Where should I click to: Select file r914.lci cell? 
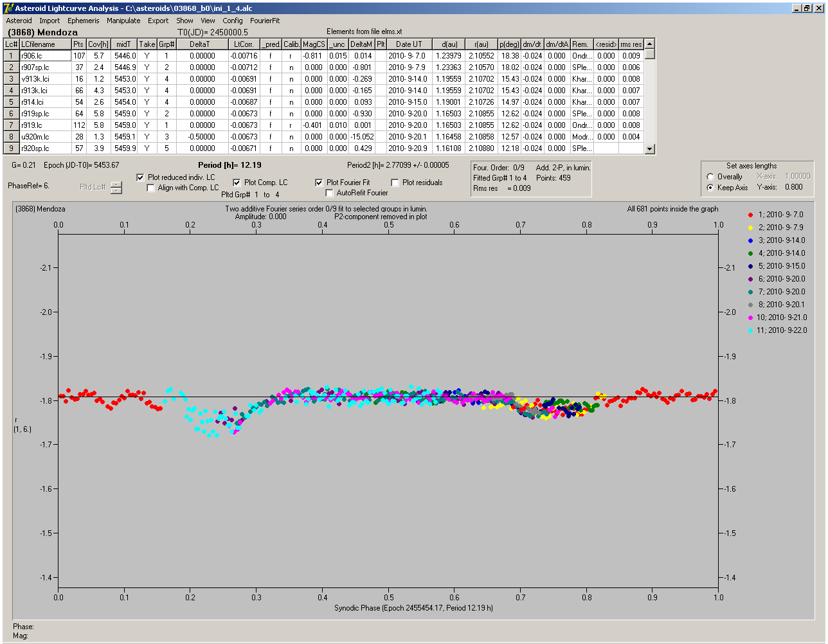pos(45,102)
